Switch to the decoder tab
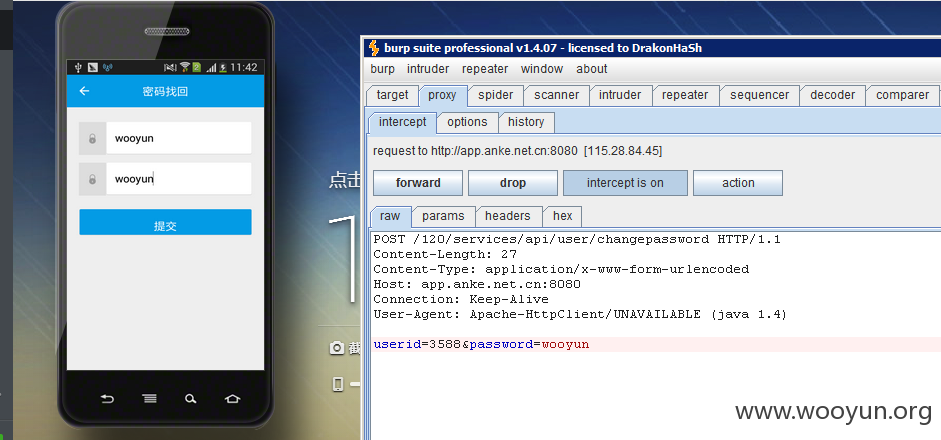Image resolution: width=941 pixels, height=440 pixels. click(832, 95)
